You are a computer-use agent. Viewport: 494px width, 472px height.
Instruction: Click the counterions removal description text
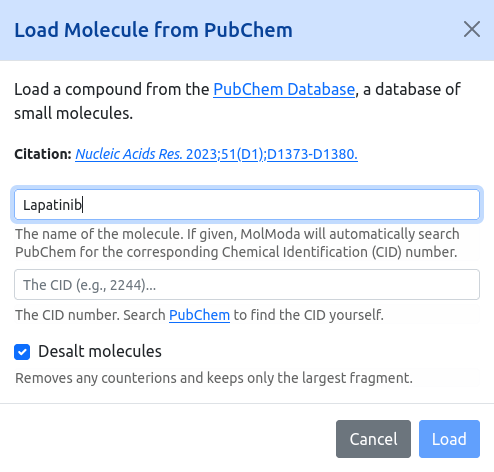pyautogui.click(x=214, y=378)
